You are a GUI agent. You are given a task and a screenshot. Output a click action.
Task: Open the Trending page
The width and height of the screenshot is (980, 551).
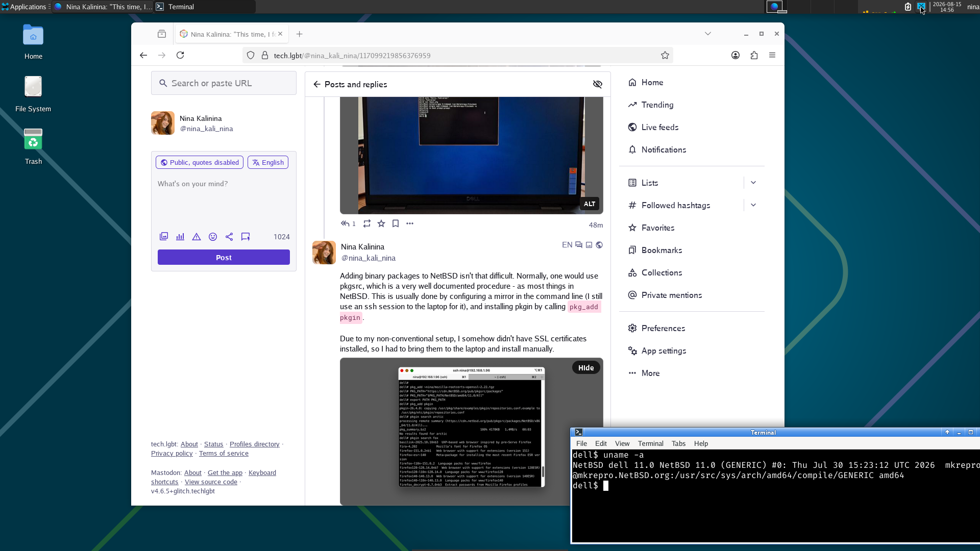tap(657, 105)
